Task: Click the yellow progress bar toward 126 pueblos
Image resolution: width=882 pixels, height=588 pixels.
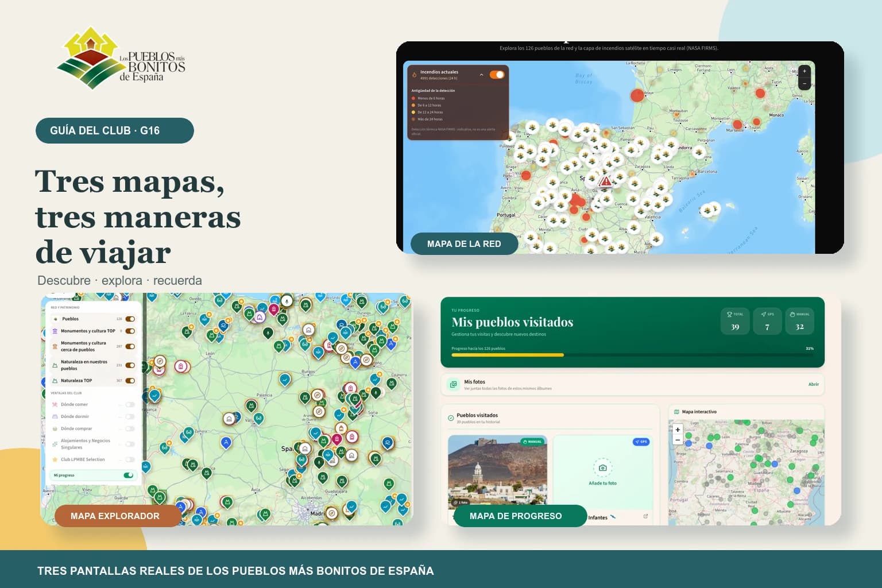Action: pos(508,355)
